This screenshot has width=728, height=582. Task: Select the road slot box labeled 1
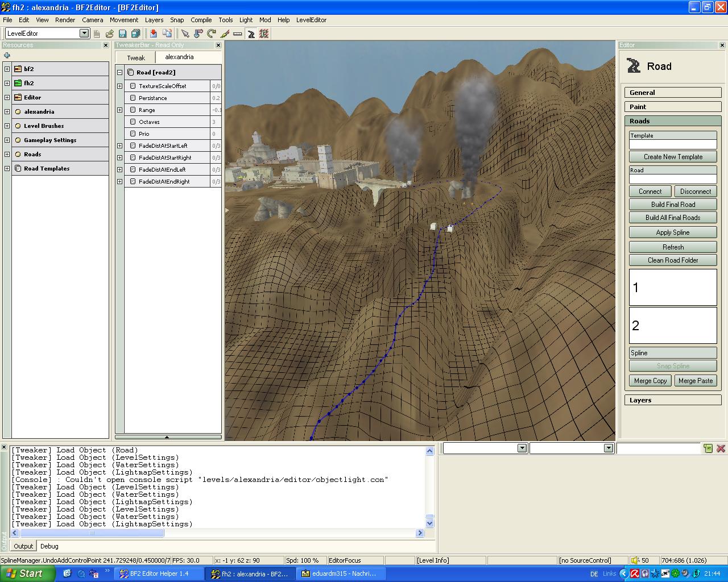coord(673,287)
